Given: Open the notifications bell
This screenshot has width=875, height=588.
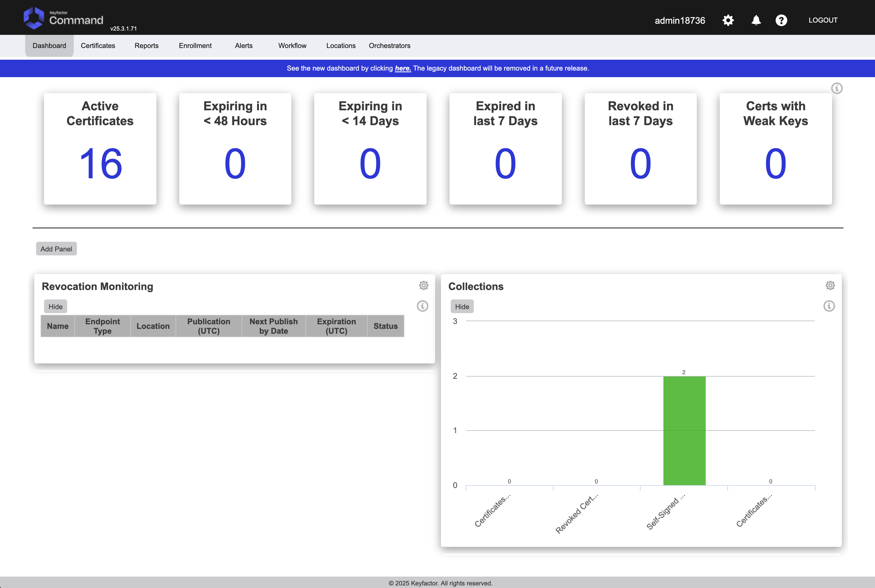Looking at the screenshot, I should [x=756, y=20].
